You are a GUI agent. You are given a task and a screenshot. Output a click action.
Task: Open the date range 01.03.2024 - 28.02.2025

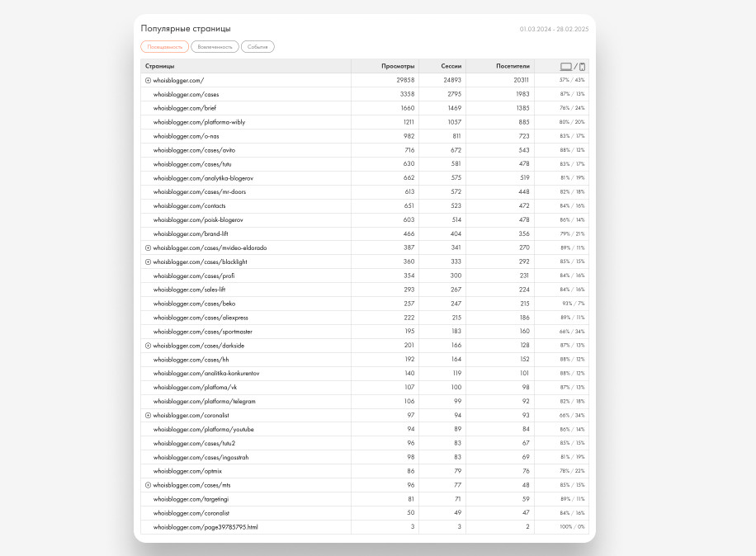(554, 29)
